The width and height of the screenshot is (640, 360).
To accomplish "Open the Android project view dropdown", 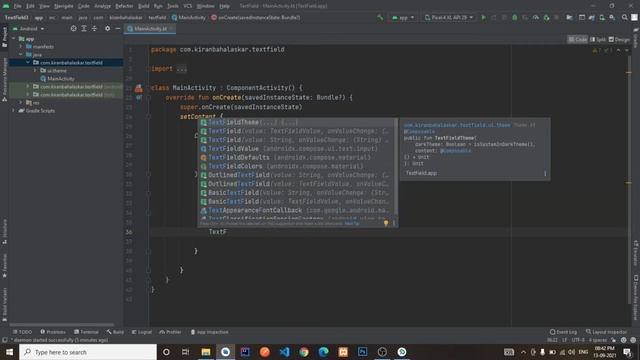I will coord(28,29).
